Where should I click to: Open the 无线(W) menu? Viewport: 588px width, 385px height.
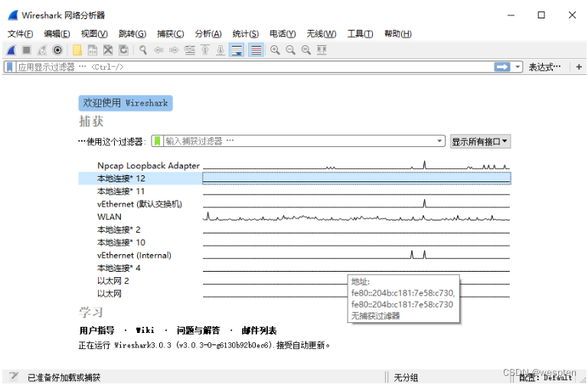point(322,34)
